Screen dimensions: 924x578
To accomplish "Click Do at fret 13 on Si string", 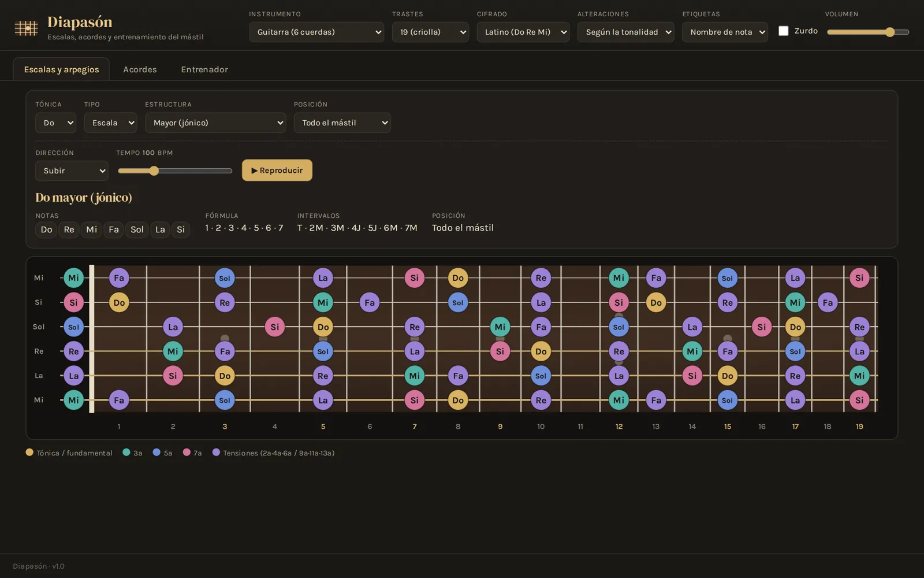I will click(x=656, y=302).
